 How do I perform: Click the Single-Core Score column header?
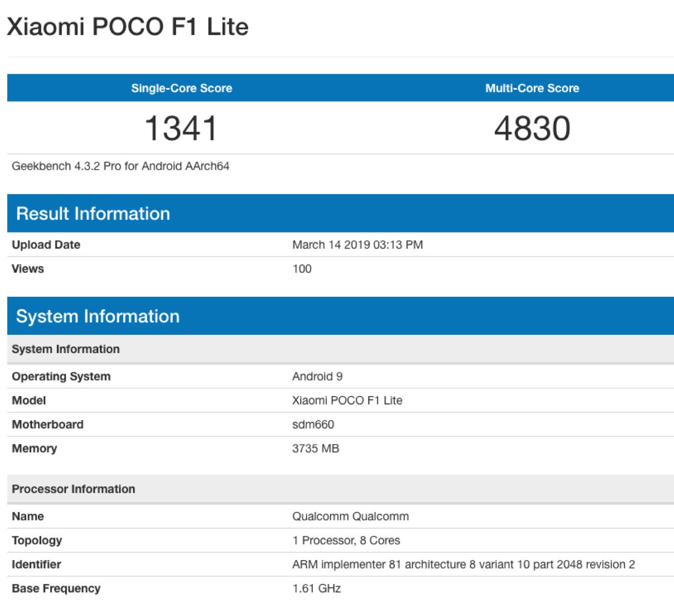[x=181, y=88]
